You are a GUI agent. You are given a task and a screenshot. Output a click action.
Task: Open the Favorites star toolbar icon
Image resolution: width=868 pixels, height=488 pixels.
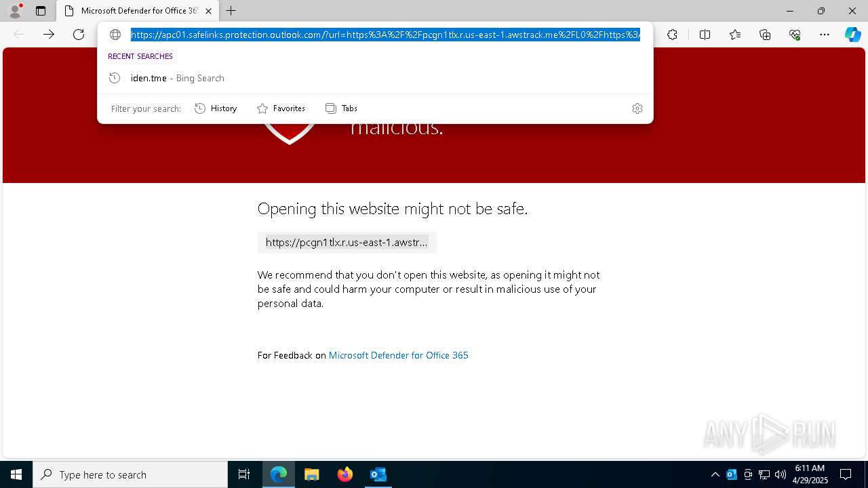[735, 35]
